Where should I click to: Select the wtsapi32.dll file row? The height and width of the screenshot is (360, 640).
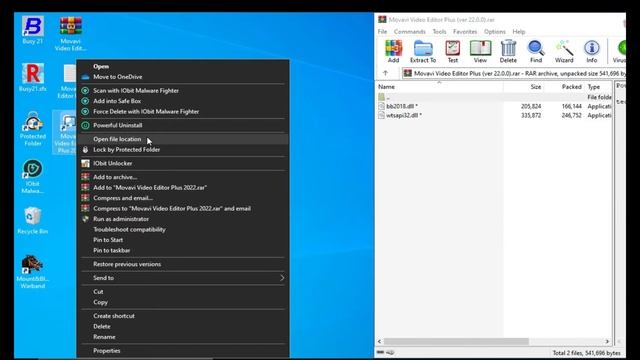[x=494, y=116]
